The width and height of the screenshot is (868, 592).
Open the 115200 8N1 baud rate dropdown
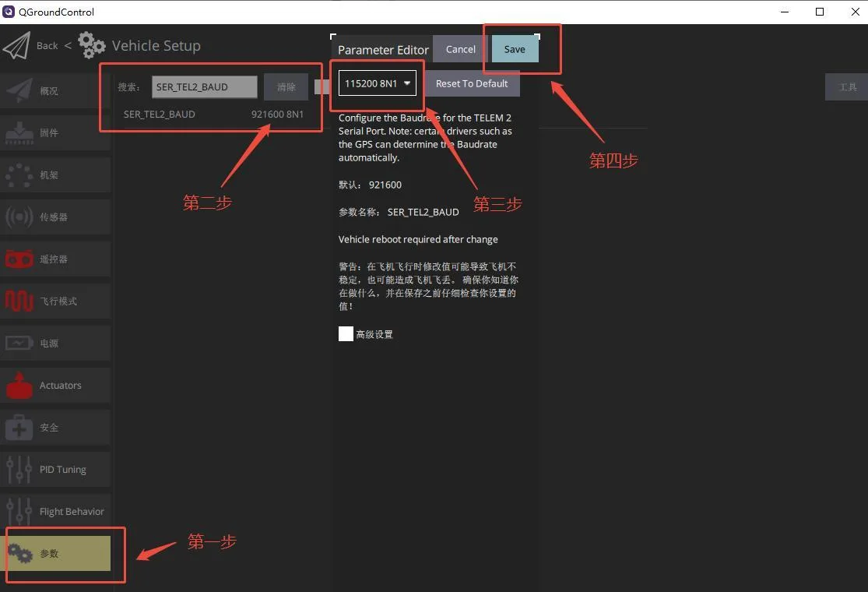tap(378, 83)
